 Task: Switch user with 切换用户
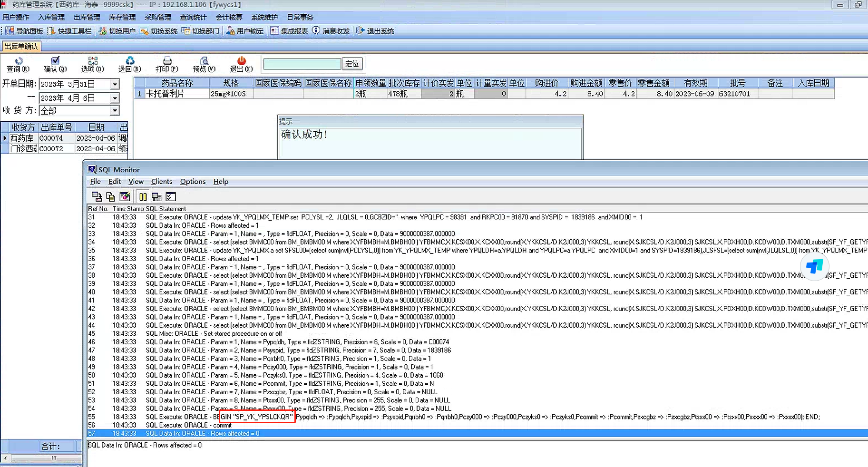117,31
